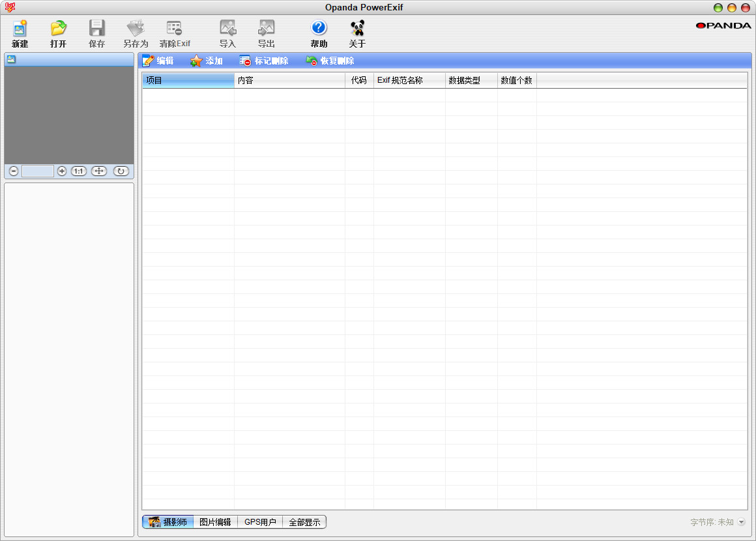The width and height of the screenshot is (756, 541).
Task: Minimize the window with green button
Action: coord(718,8)
